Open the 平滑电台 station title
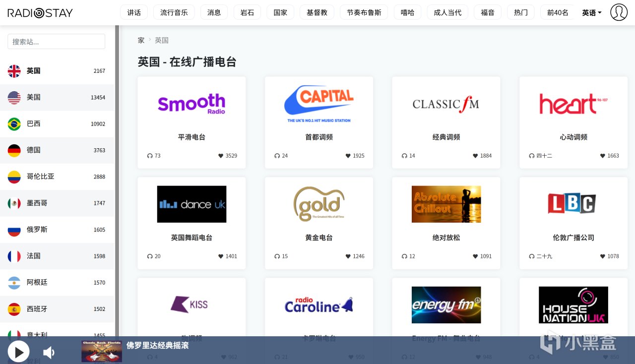Screen dimensions: 635x364 point(191,137)
